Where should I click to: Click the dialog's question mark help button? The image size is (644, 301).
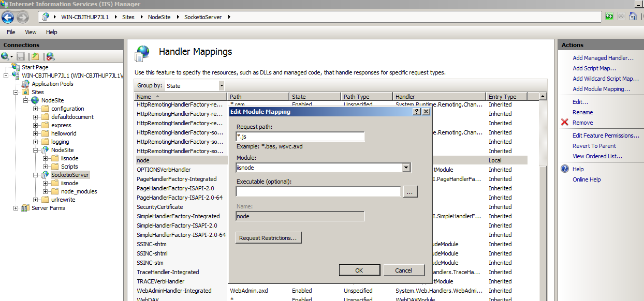[x=417, y=111]
